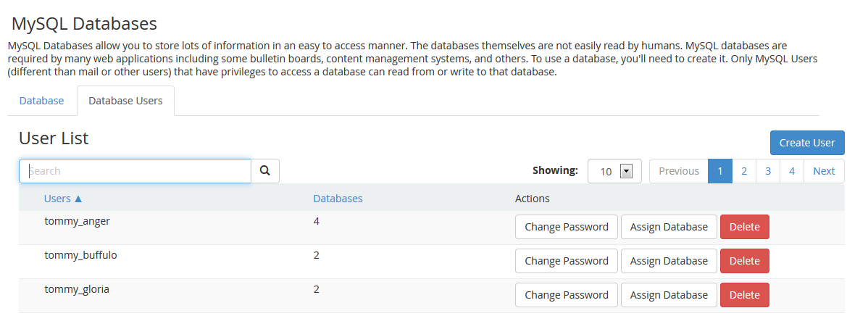Assign Database to tommy_gloria

[x=669, y=295]
